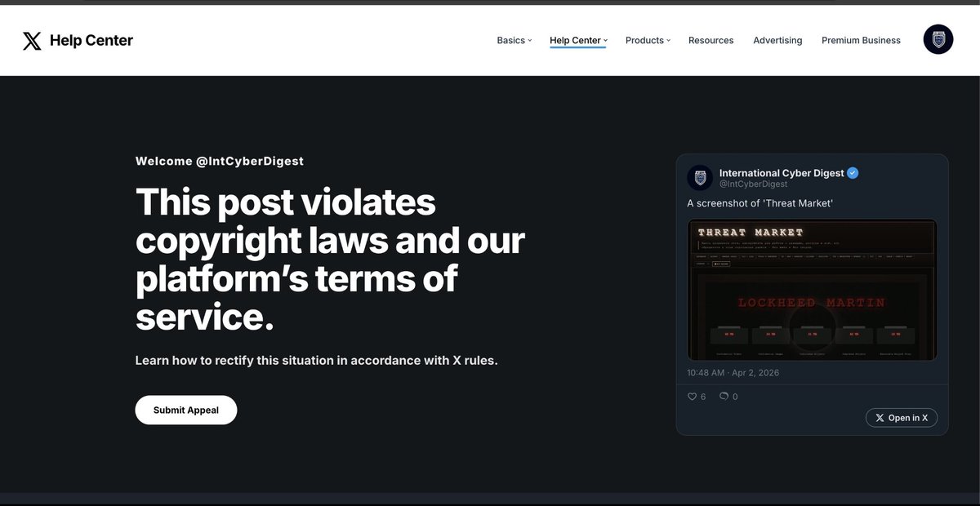Screen dimensions: 980x506
Task: Click the post timestamp 10:48 AM · Apr 2, 2026
Action: coord(733,373)
